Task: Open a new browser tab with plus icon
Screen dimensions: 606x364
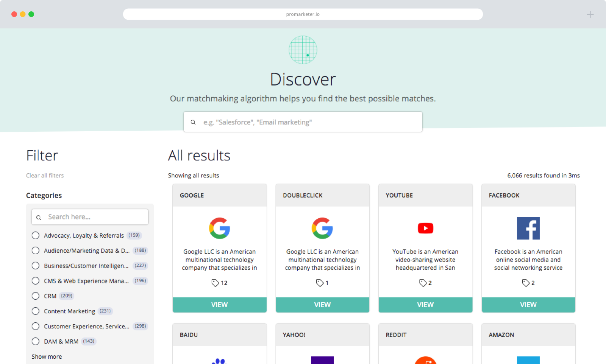Action: [x=590, y=14]
